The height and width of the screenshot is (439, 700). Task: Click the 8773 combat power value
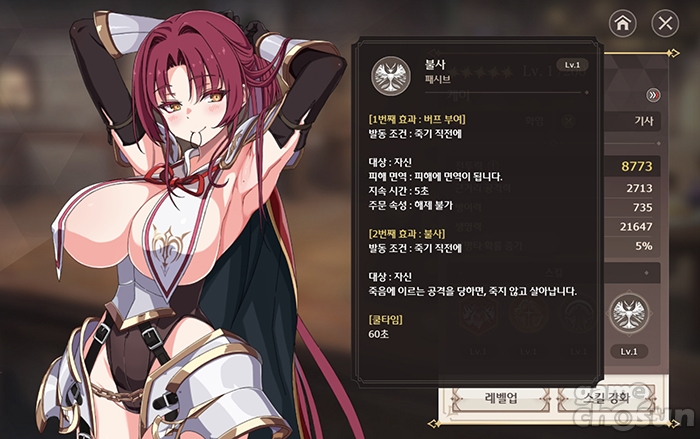tap(637, 166)
